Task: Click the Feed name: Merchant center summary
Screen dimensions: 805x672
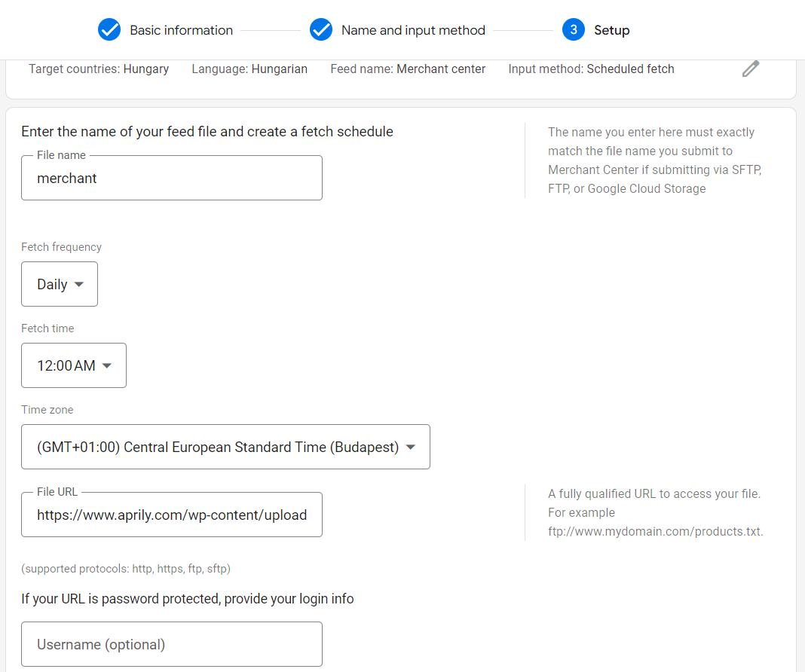Action: click(408, 69)
